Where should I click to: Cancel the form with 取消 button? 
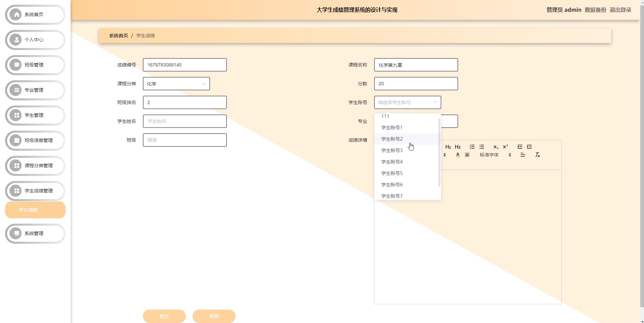[x=214, y=316]
